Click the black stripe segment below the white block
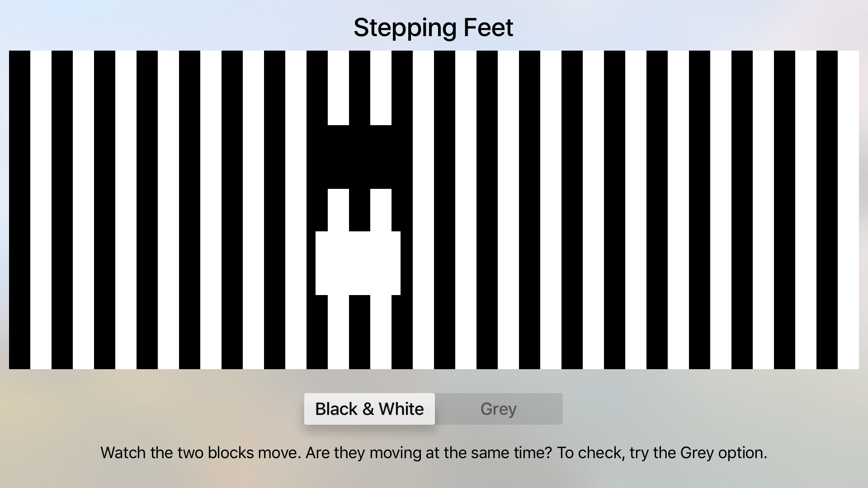 pos(359,332)
